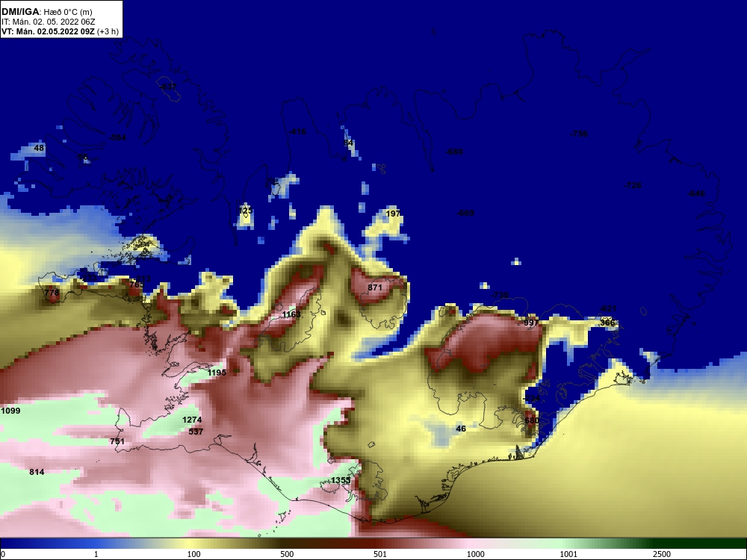Image resolution: width=747 pixels, height=560 pixels.
Task: Click the map value label '1195'
Action: 217,373
